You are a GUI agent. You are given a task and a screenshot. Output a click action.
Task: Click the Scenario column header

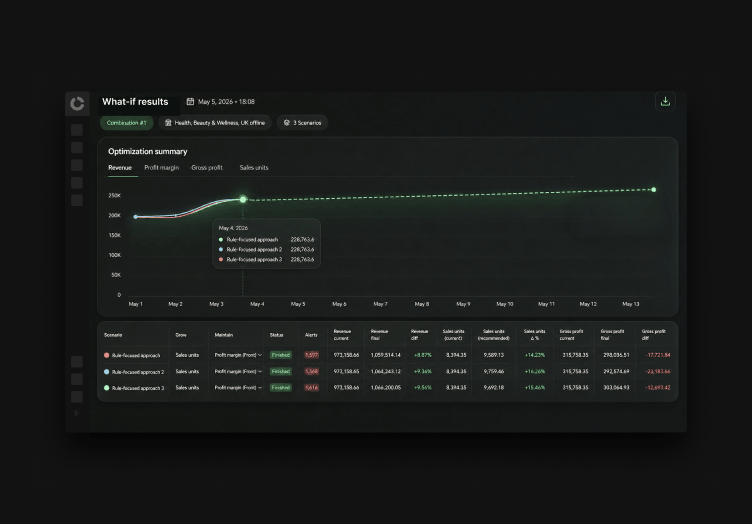113,335
